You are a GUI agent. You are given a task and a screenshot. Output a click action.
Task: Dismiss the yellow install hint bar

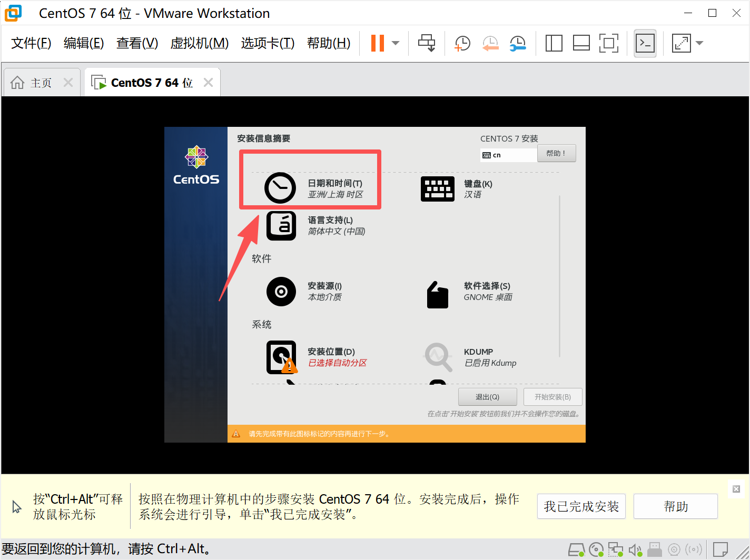pyautogui.click(x=736, y=489)
